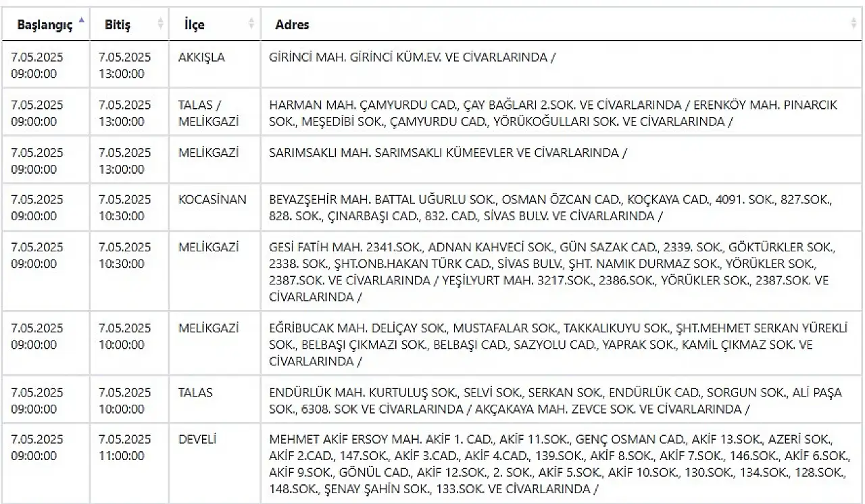
Task: Click the EĞRİBUCAK MAH. address cell
Action: point(562,343)
